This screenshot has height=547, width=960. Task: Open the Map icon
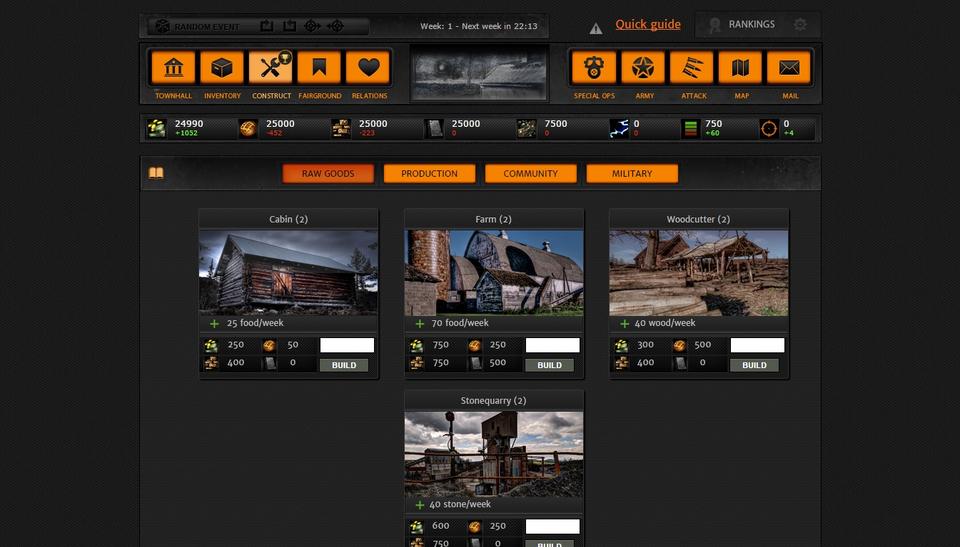(740, 68)
